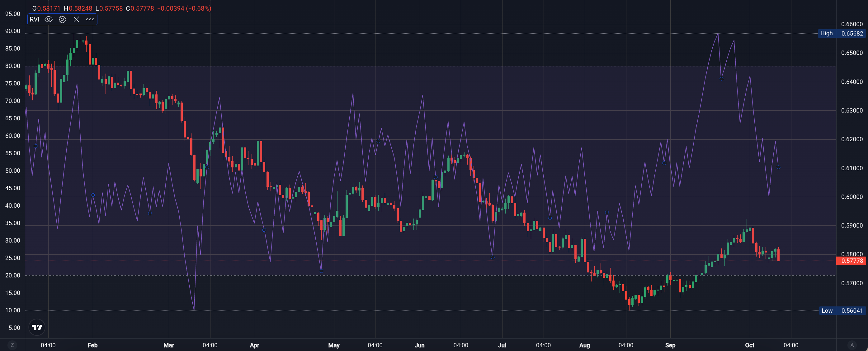The height and width of the screenshot is (351, 868).
Task: Click 5.00 on the RVI scale
Action: (14, 328)
